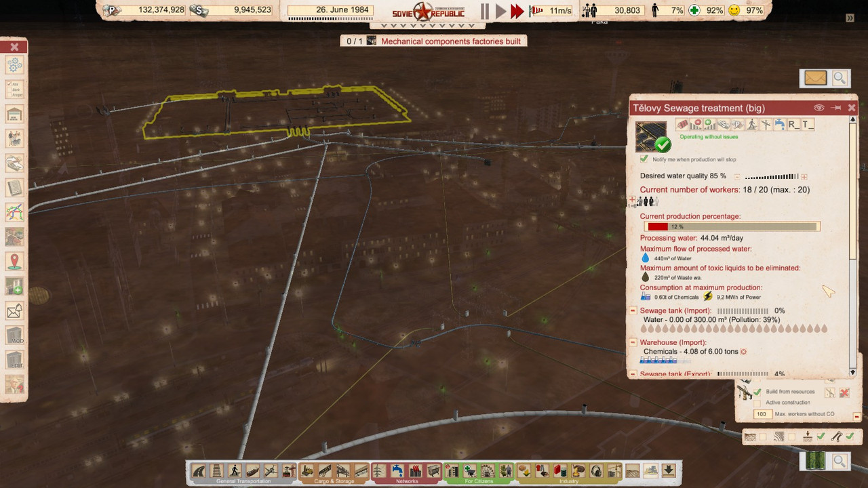The image size is (868, 488).
Task: Click the magnifier search icon near envelope
Action: 840,78
